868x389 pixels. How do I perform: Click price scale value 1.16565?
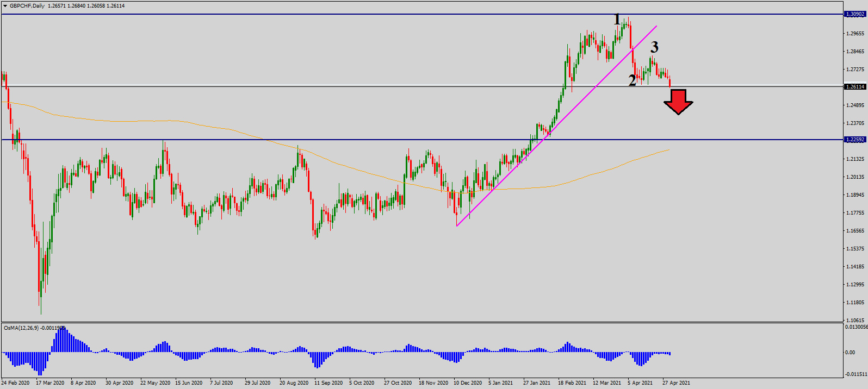[x=855, y=231]
